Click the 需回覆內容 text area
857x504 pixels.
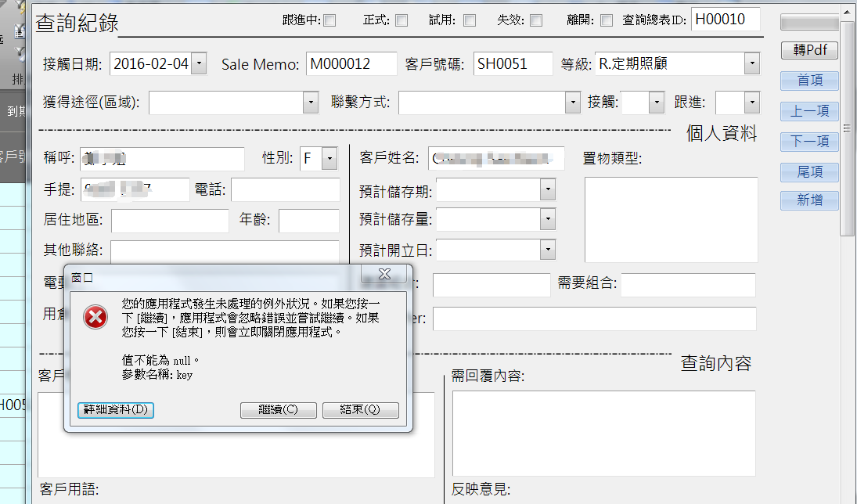(x=604, y=433)
